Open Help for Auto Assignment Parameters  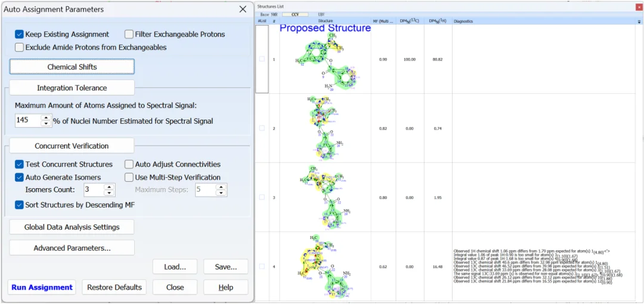[x=226, y=287]
